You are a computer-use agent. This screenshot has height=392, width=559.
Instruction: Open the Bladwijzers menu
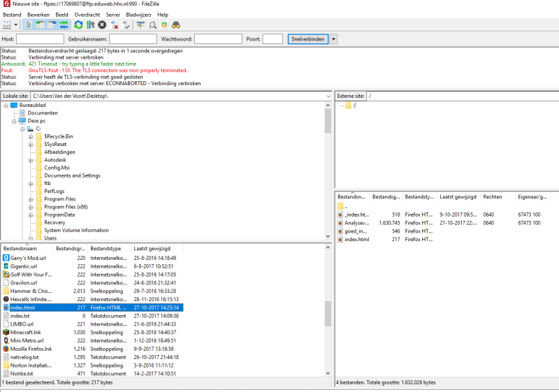138,15
